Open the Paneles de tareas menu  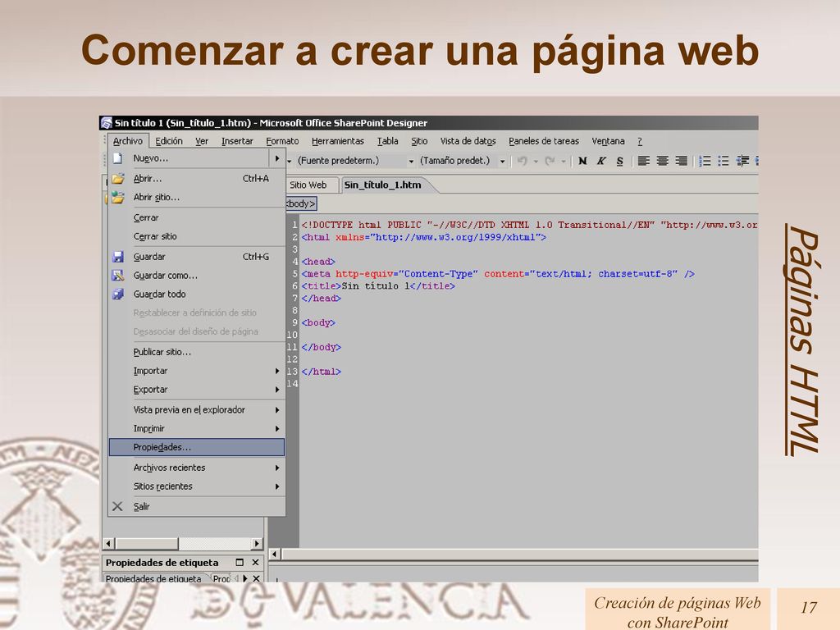[x=544, y=141]
